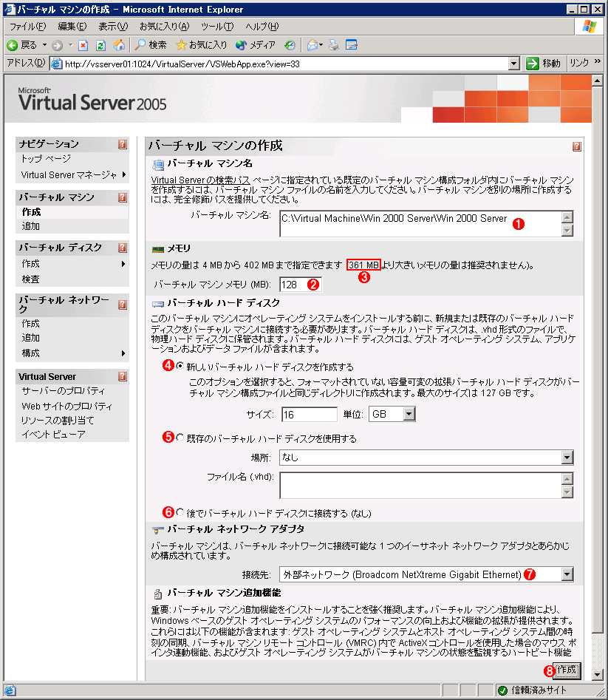Click the 移動 Go button
This screenshot has width=608, height=700.
click(x=543, y=64)
